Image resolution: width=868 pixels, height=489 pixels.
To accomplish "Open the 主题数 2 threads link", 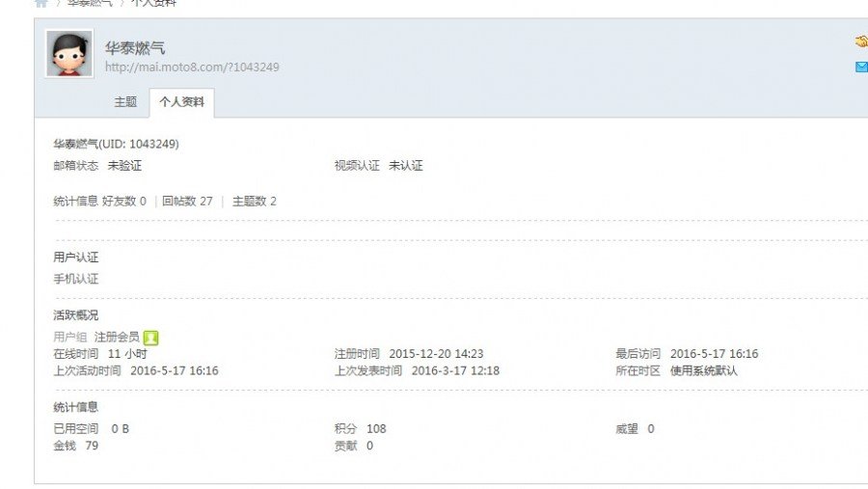I will click(x=254, y=202).
